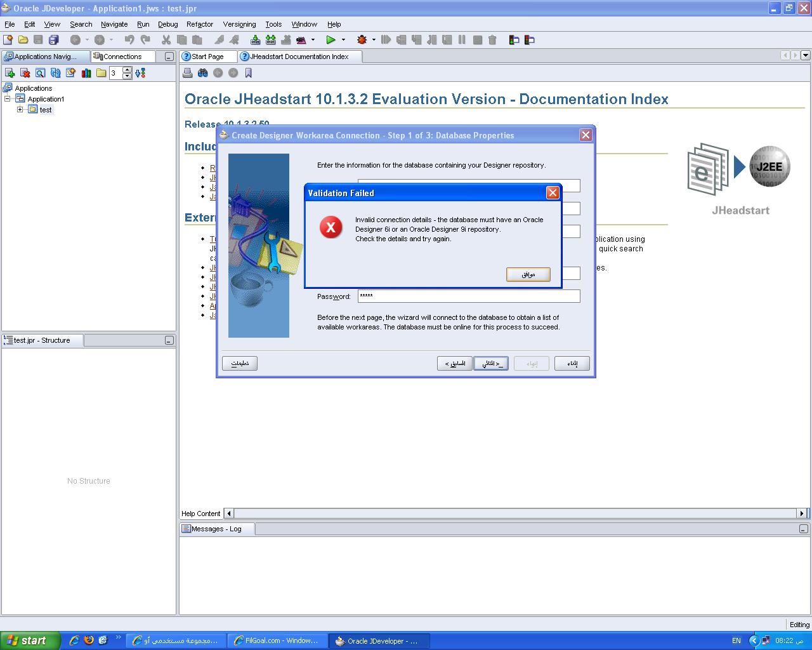
Task: Click the Open folder toolbar icon
Action: [x=23, y=40]
